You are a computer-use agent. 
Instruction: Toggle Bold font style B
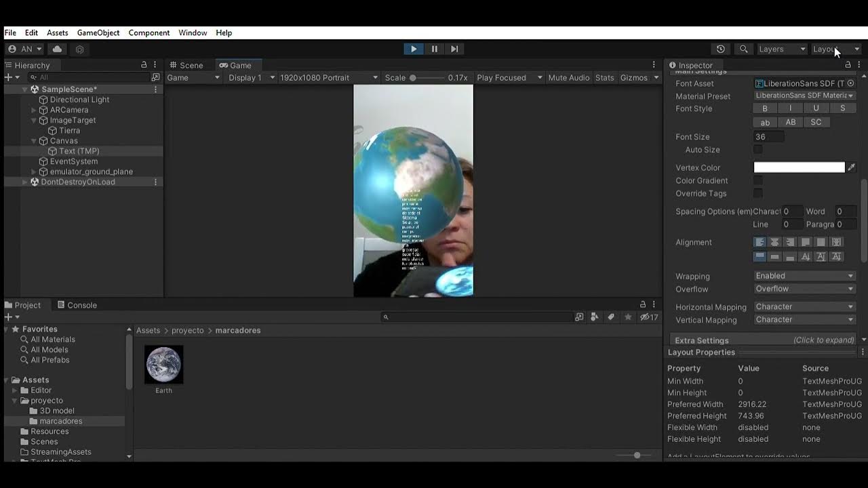click(765, 108)
